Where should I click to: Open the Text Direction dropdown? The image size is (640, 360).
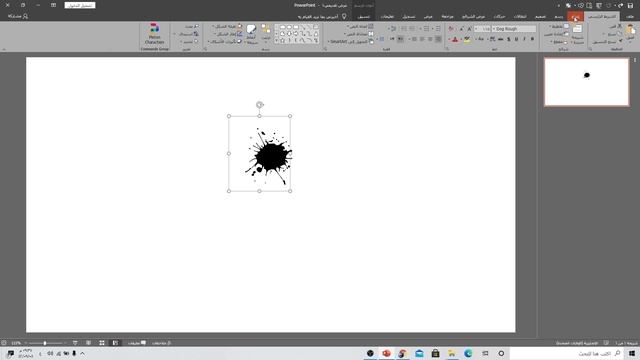coord(360,26)
